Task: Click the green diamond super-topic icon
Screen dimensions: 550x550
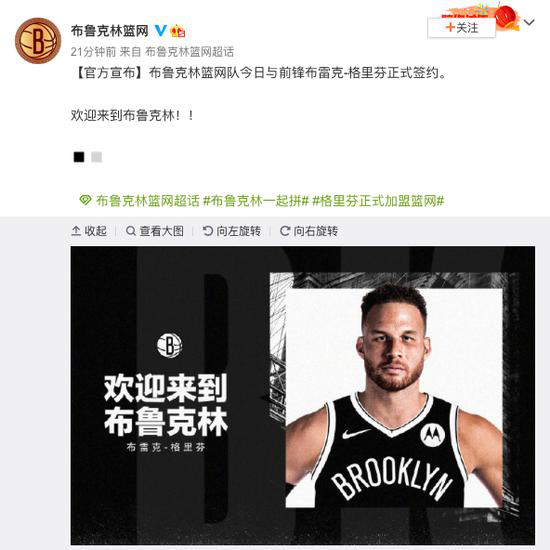Action: (x=85, y=200)
